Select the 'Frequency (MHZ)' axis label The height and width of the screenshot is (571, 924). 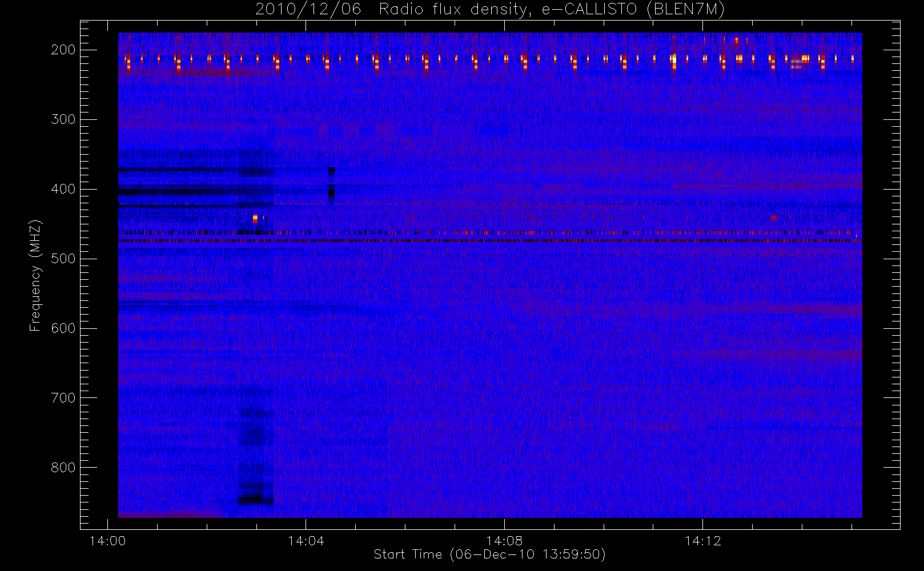click(x=35, y=276)
